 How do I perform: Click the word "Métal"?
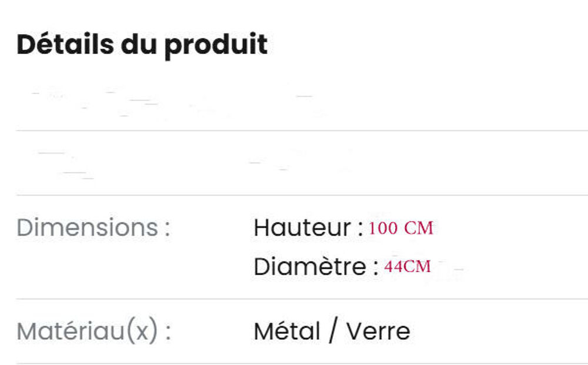[x=287, y=331]
